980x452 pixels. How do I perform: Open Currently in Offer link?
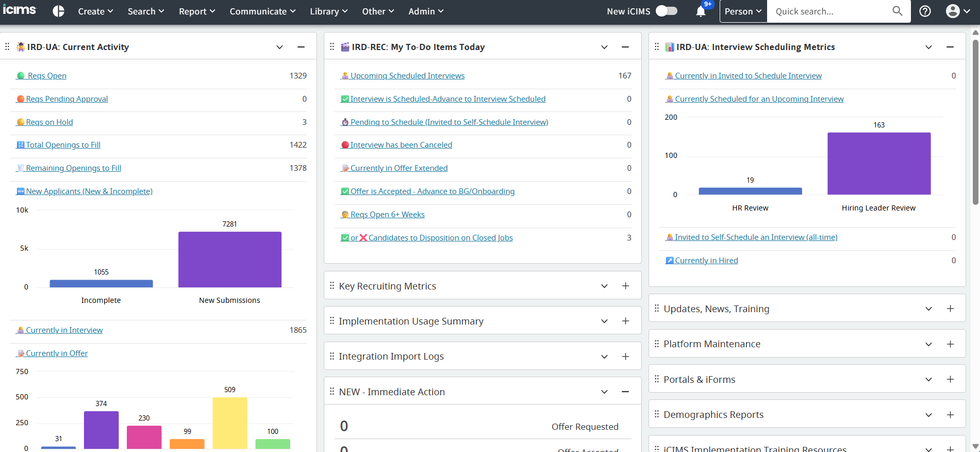pyautogui.click(x=52, y=353)
